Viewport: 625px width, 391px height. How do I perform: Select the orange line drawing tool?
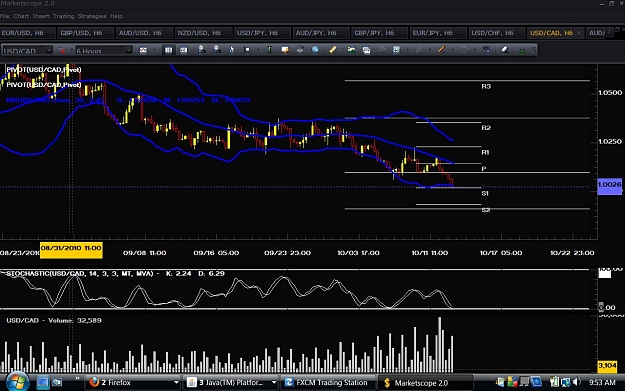(x=441, y=50)
